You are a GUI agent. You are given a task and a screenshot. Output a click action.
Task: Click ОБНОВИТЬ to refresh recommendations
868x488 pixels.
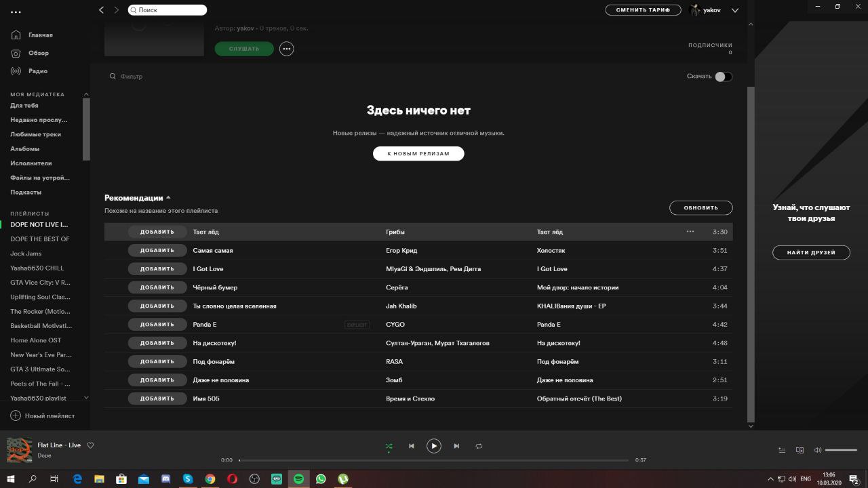click(701, 207)
